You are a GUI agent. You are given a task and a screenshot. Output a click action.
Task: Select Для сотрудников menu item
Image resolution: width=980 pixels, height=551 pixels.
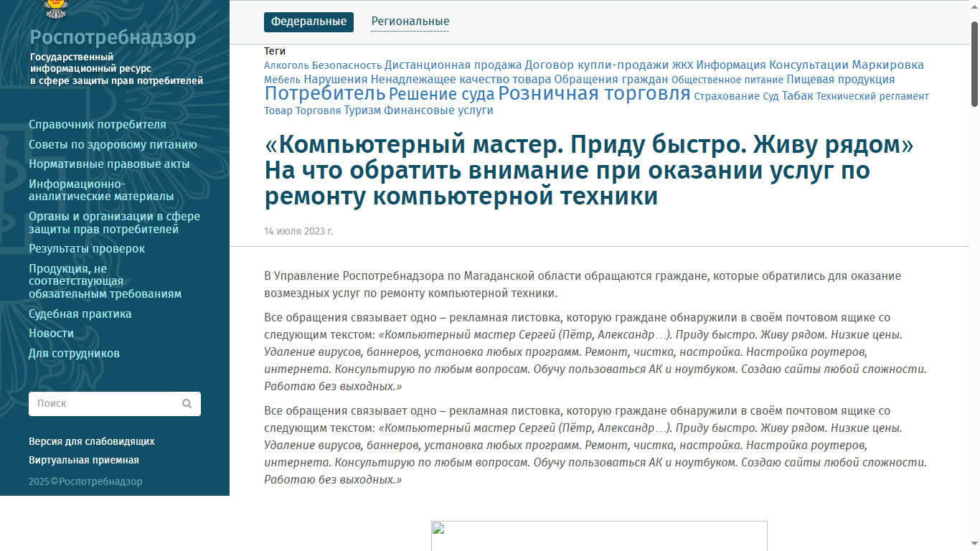[x=74, y=354]
